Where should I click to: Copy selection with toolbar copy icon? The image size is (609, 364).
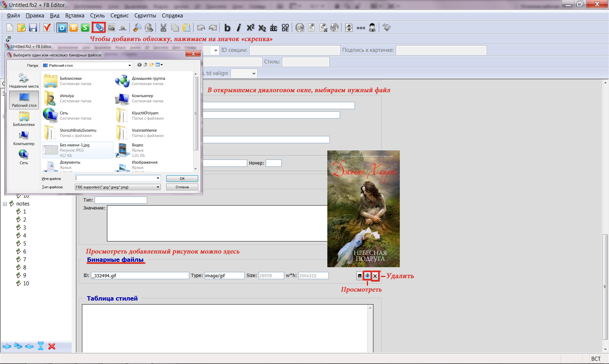click(x=175, y=28)
